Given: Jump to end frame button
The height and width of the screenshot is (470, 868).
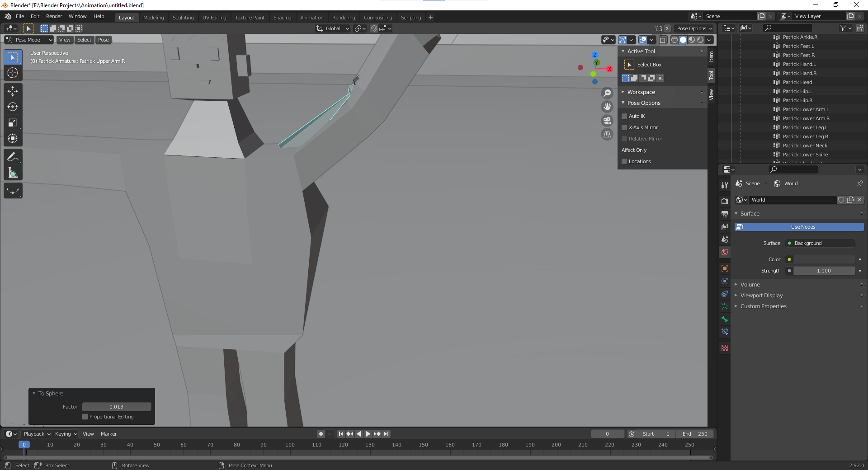Looking at the screenshot, I should pyautogui.click(x=386, y=434).
